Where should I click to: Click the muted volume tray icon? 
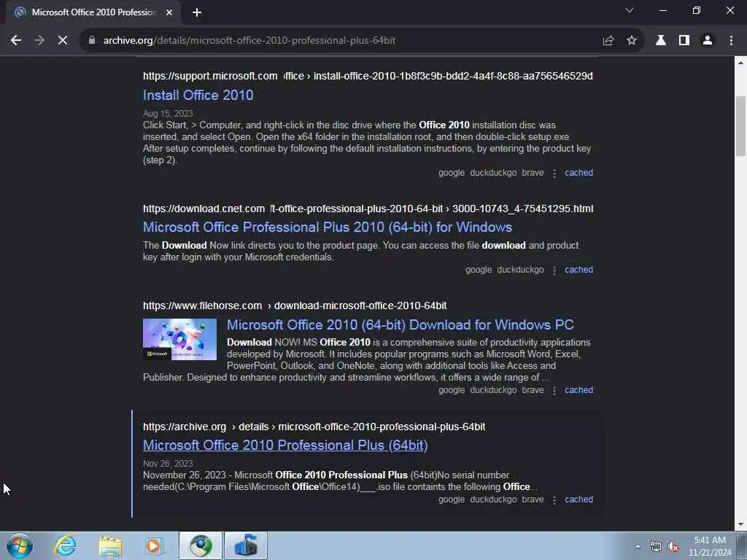pyautogui.click(x=673, y=547)
